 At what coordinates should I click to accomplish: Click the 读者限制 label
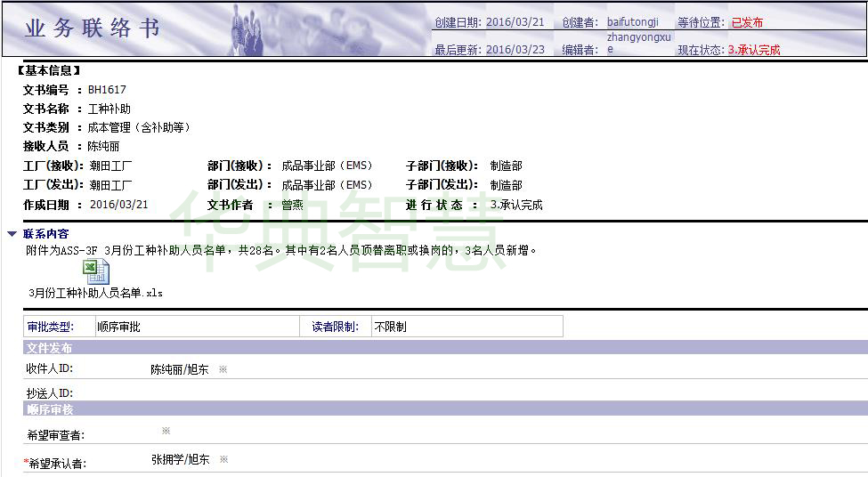coord(335,327)
